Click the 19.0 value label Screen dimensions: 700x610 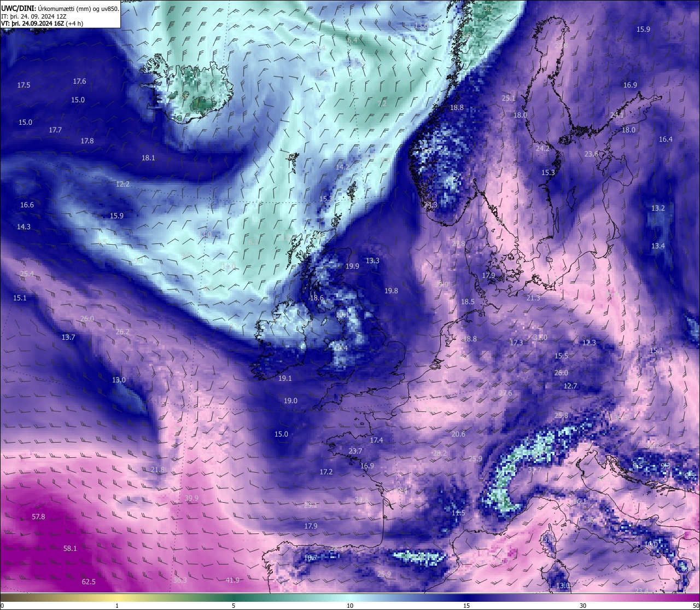pos(290,401)
